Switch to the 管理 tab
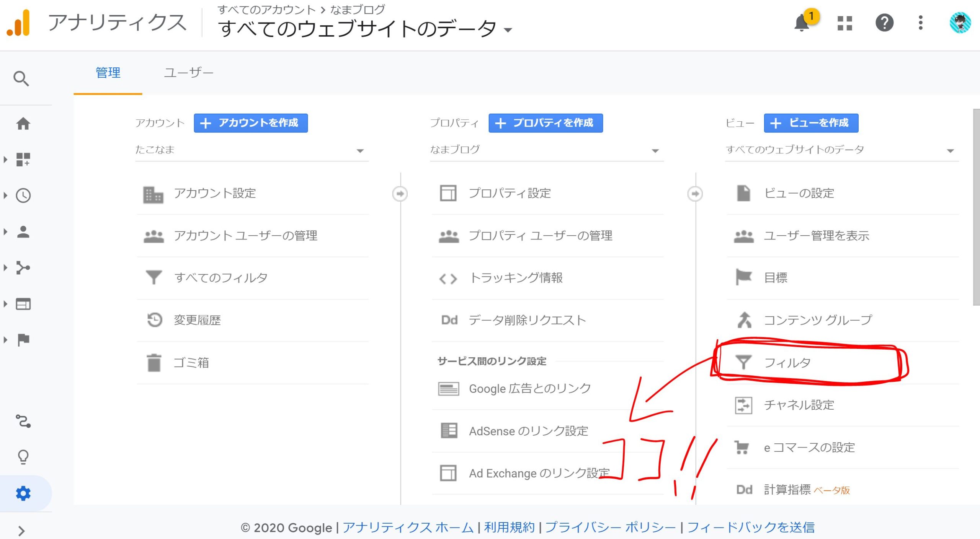Viewport: 980px width, 539px height. pyautogui.click(x=108, y=73)
